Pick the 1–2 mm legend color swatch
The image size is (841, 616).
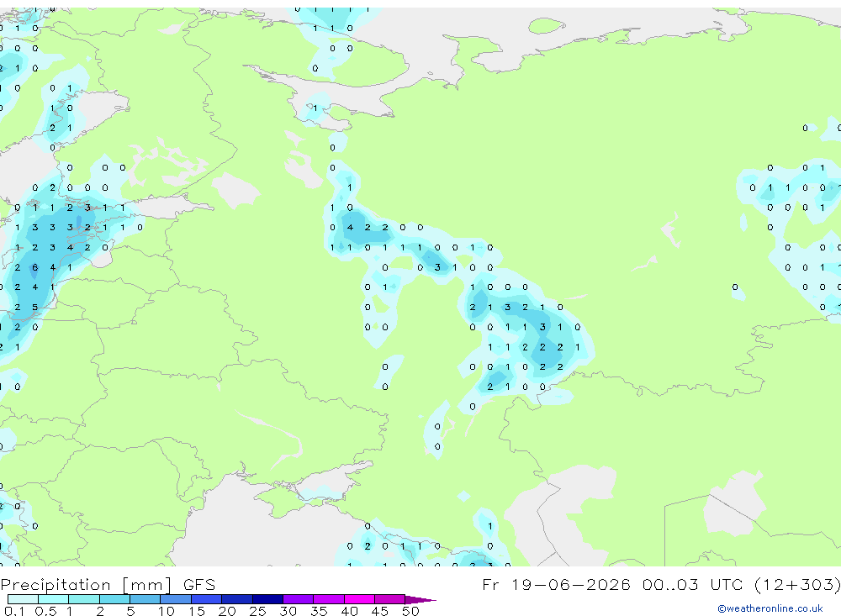coord(83,599)
